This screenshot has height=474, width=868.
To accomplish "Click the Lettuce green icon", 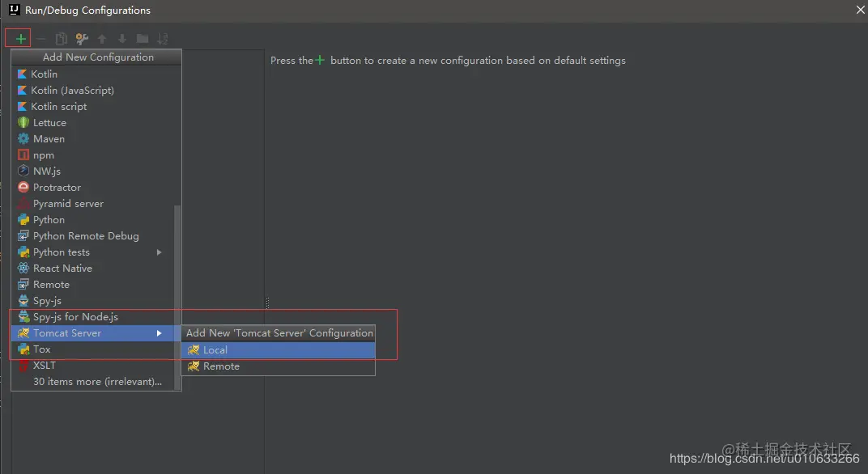I will click(x=23, y=123).
